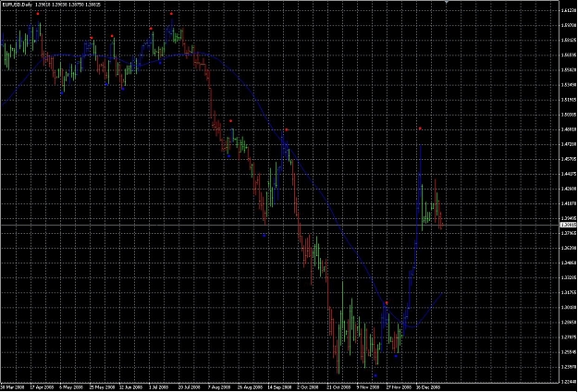
Task: Click the '9 Nov 2008' date label
Action: tap(367, 388)
